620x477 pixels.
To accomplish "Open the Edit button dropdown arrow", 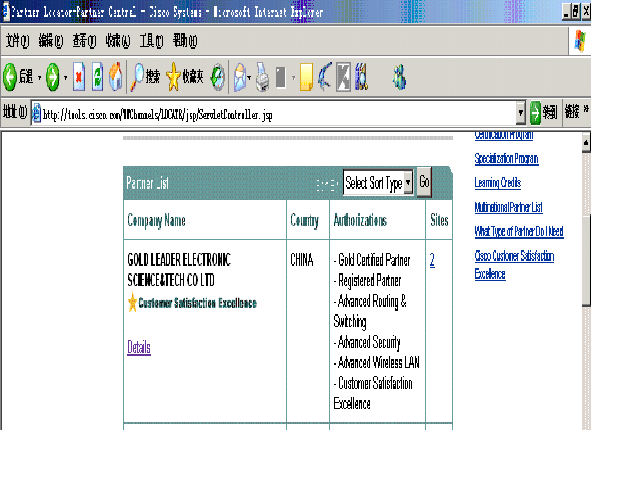I will [293, 78].
